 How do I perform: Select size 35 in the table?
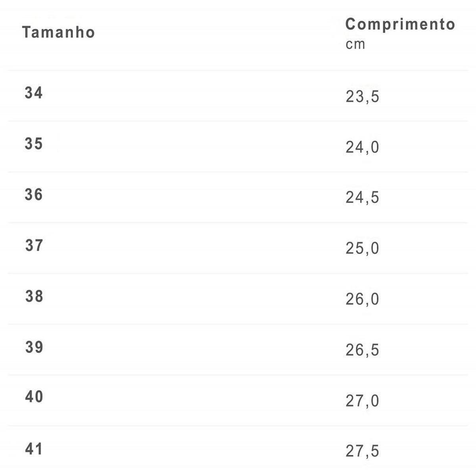[34, 144]
